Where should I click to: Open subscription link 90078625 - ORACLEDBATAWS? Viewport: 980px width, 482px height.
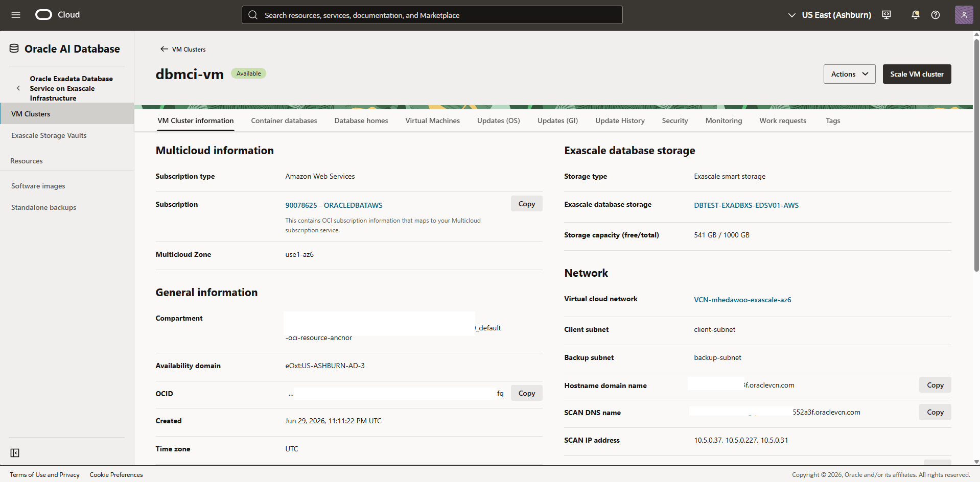[x=334, y=205]
